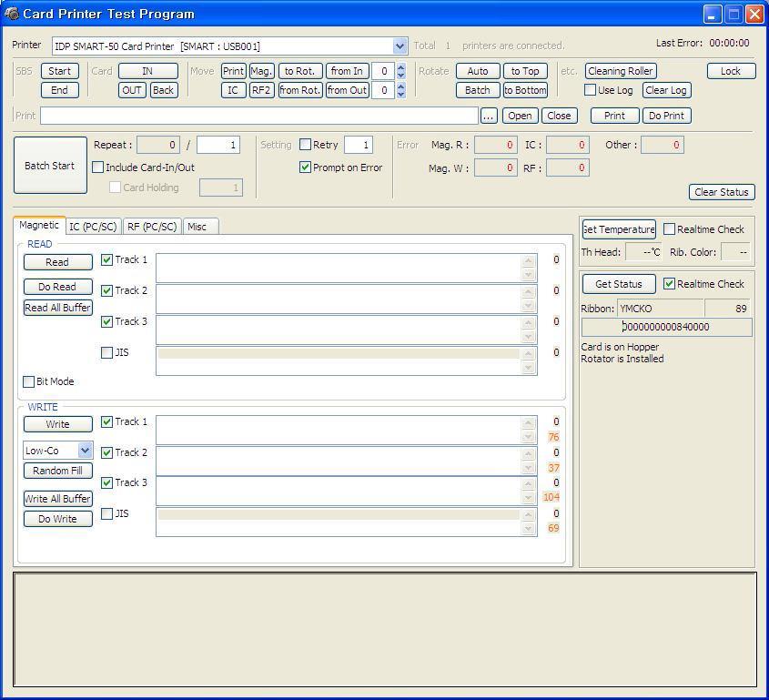
Task: Switch to the Magnetic tab
Action: click(39, 225)
